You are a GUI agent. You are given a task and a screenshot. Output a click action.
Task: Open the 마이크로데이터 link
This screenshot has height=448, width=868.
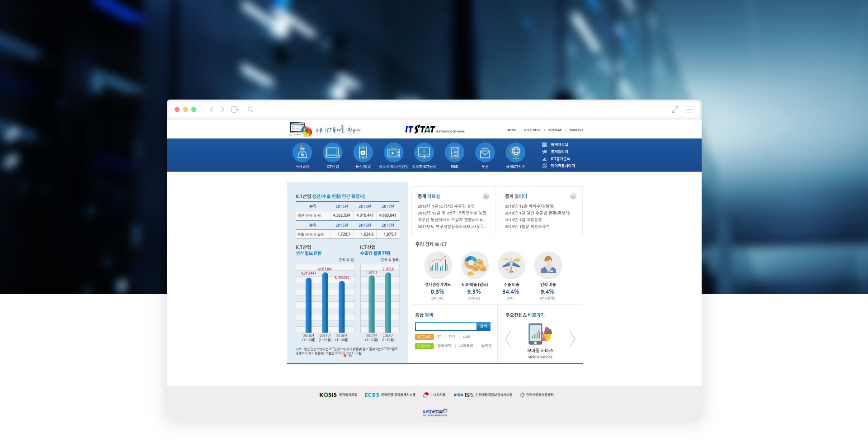(562, 166)
